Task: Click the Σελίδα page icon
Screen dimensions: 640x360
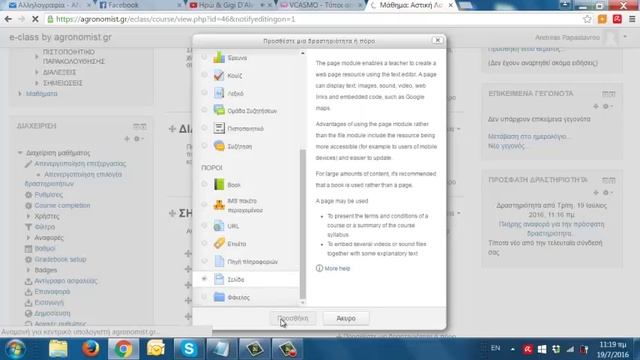Action: [x=219, y=279]
